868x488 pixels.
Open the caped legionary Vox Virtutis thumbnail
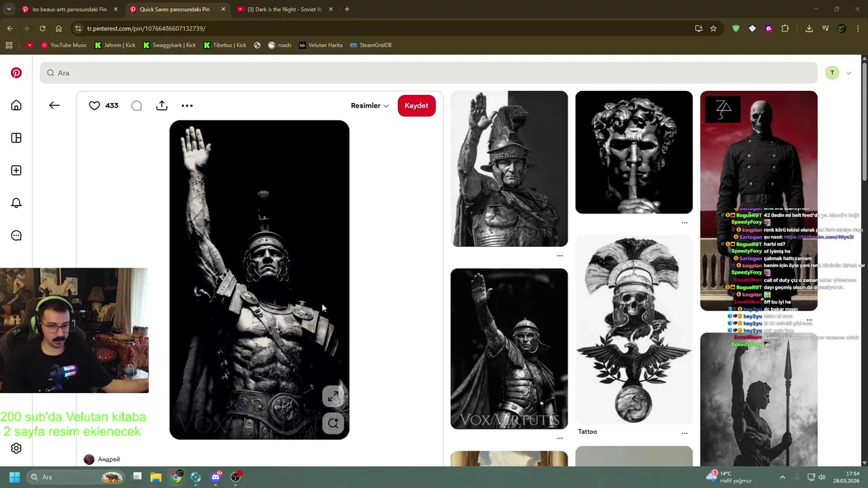[x=509, y=348]
